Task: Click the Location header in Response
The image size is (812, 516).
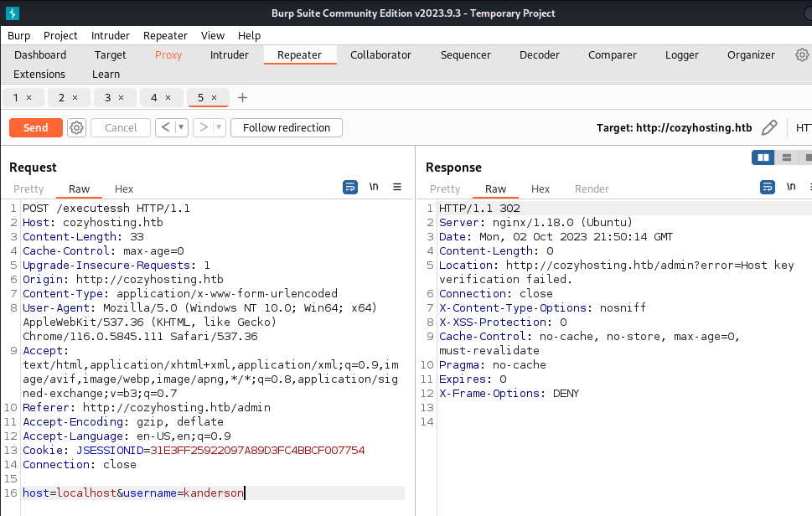Action: point(616,272)
